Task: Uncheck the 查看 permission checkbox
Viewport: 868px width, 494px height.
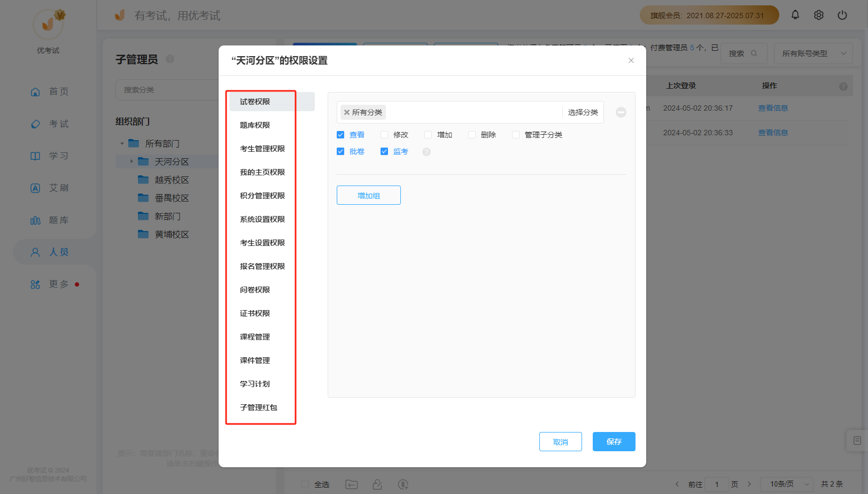Action: coord(340,135)
